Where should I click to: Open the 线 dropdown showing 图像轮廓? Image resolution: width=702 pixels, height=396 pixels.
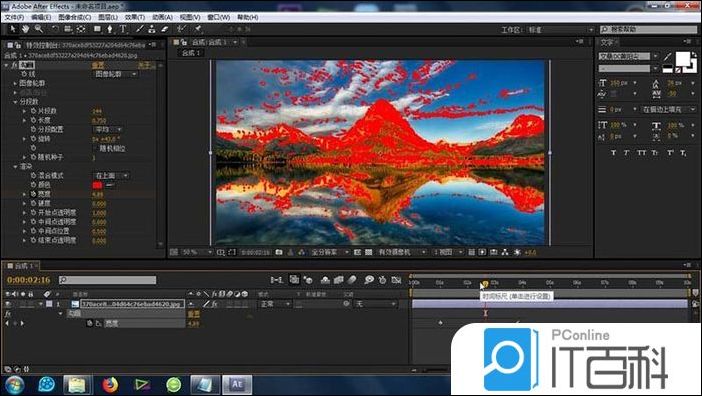point(116,74)
